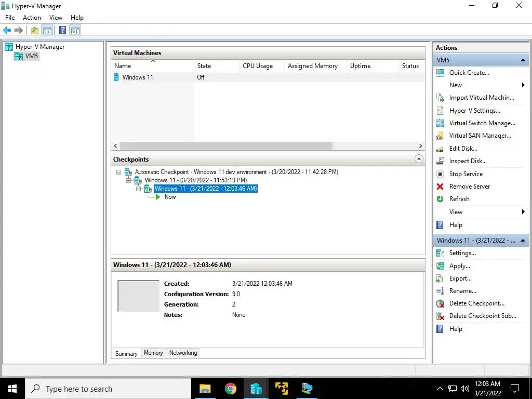Click the Apply checkpoint icon
Viewport: 532px width, 399px height.
click(x=440, y=266)
